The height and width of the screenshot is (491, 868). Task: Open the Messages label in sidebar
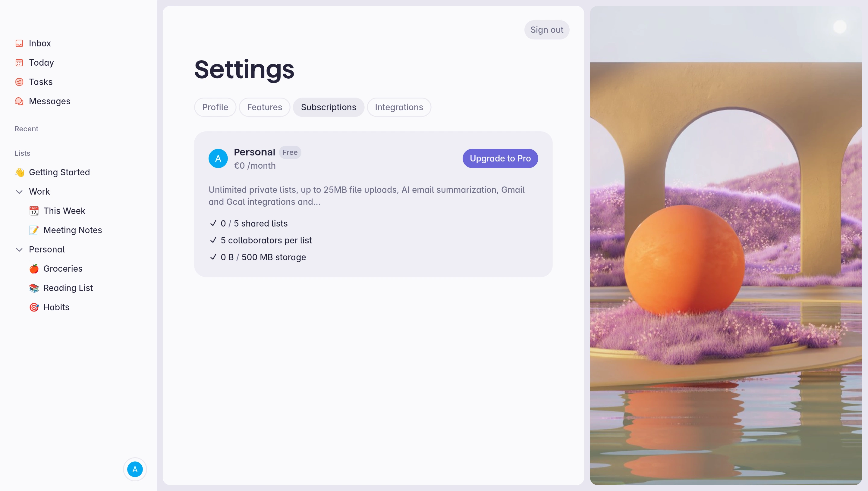pyautogui.click(x=50, y=101)
